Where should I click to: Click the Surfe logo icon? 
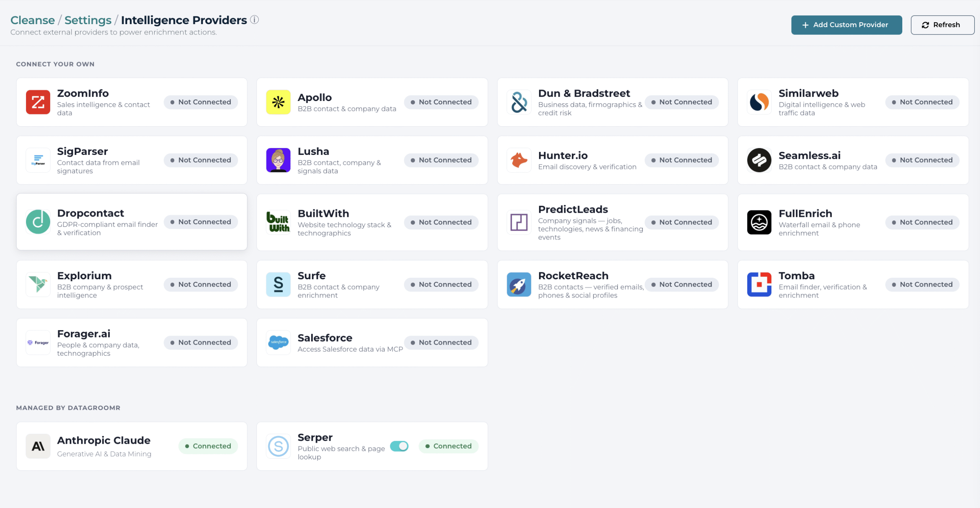278,285
